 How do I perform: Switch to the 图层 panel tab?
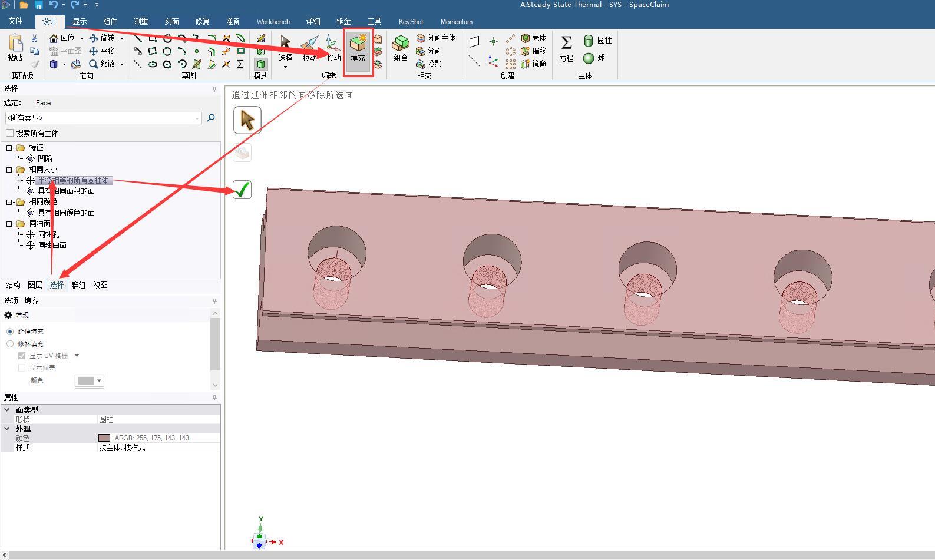coord(35,285)
